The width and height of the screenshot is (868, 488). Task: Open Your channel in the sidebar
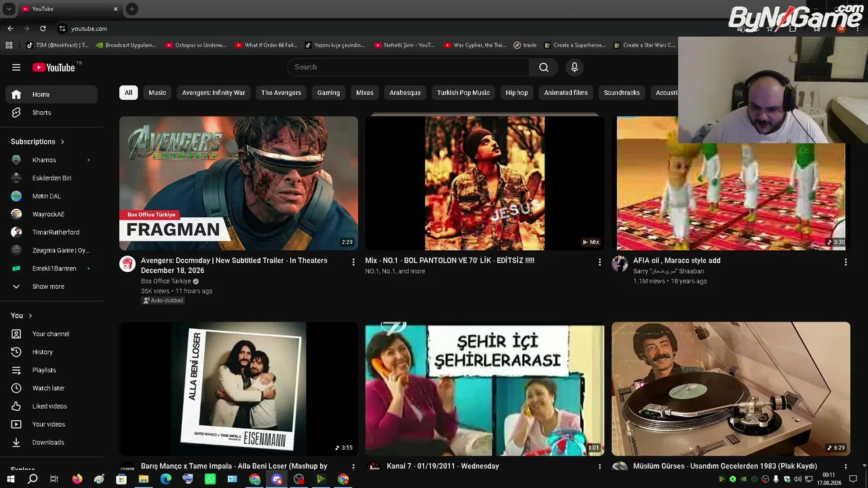click(x=52, y=334)
